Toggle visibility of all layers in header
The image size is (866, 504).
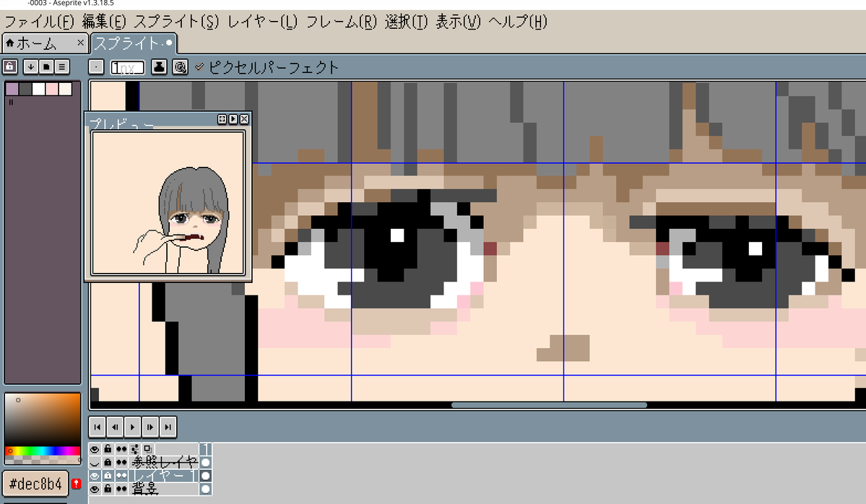point(95,449)
